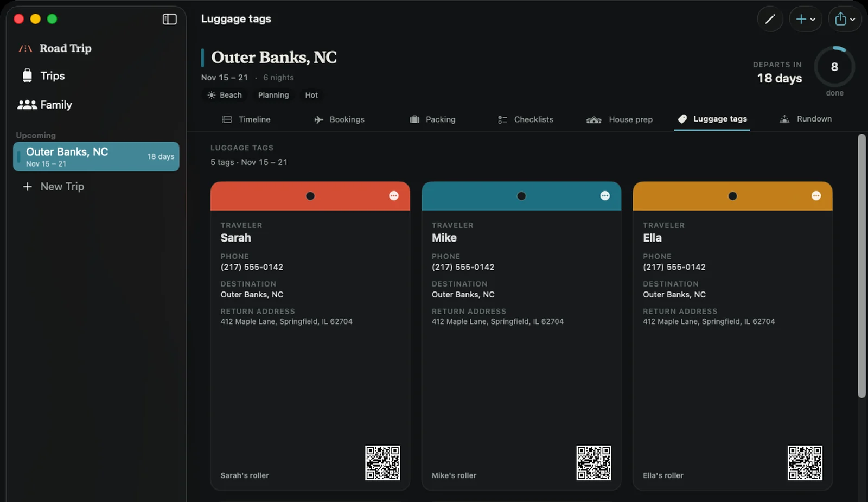868x502 pixels.
Task: Click Ella's orange tag header
Action: point(732,196)
